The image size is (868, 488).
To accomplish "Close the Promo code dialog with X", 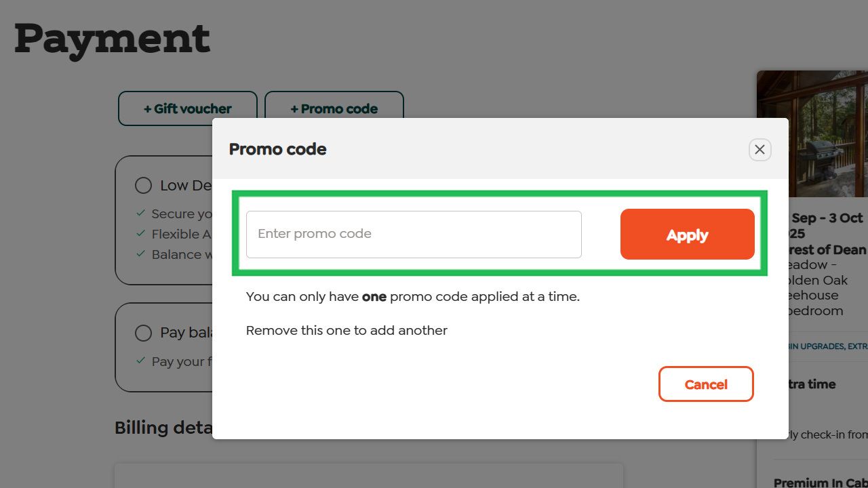I will tap(759, 150).
